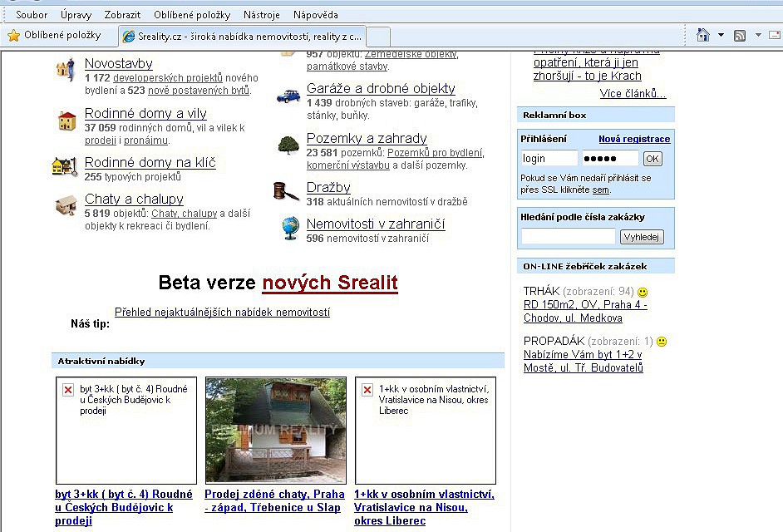The width and height of the screenshot is (783, 532).
Task: Switch to the Sreality.cz browser tab
Action: pyautogui.click(x=241, y=37)
